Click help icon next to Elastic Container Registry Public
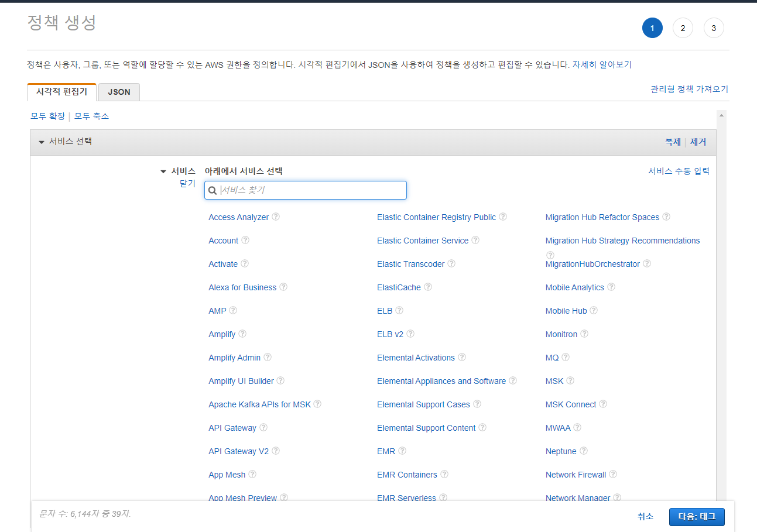 (503, 217)
